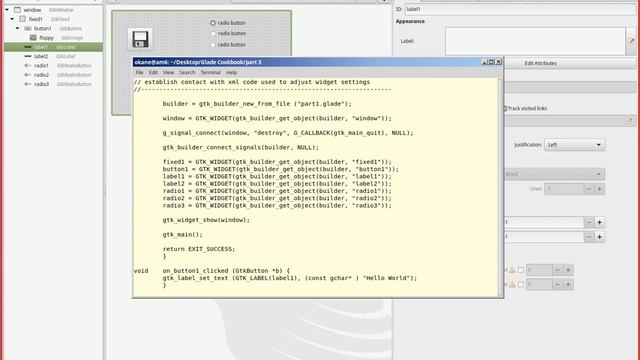
Task: Click the label2 row icon in tree
Action: tap(28, 56)
